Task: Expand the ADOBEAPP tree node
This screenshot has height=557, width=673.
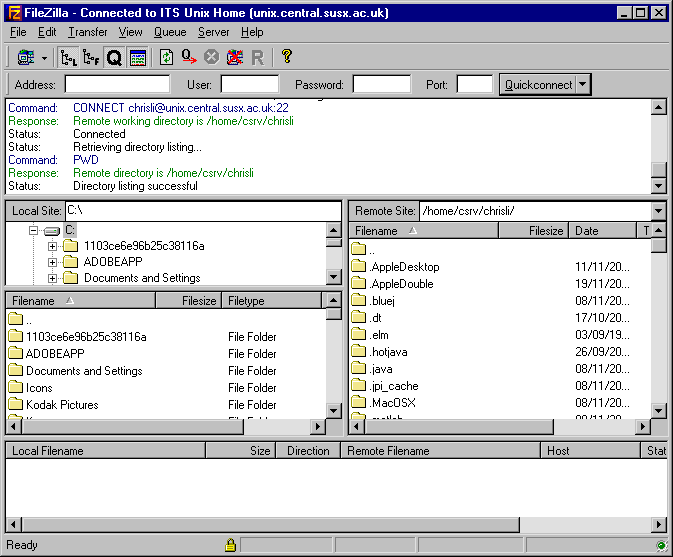Action: coord(53,262)
